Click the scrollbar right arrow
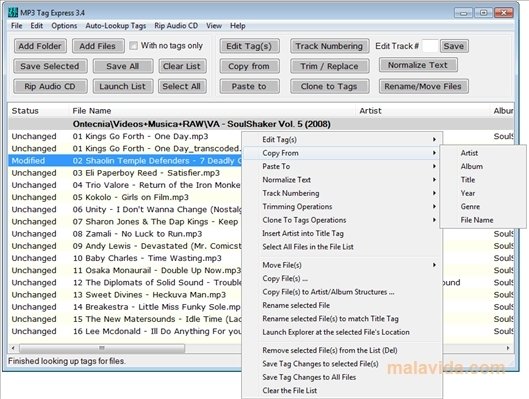 pos(508,348)
